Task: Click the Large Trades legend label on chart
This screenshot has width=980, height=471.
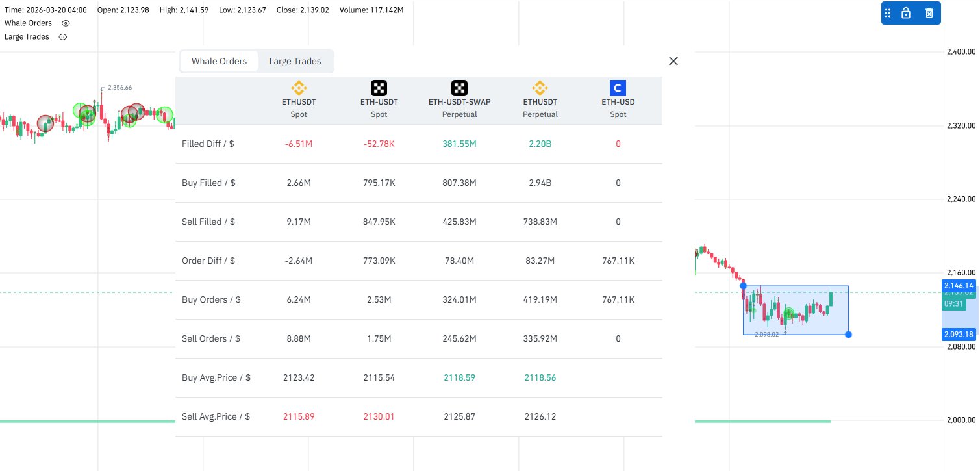Action: [x=27, y=37]
